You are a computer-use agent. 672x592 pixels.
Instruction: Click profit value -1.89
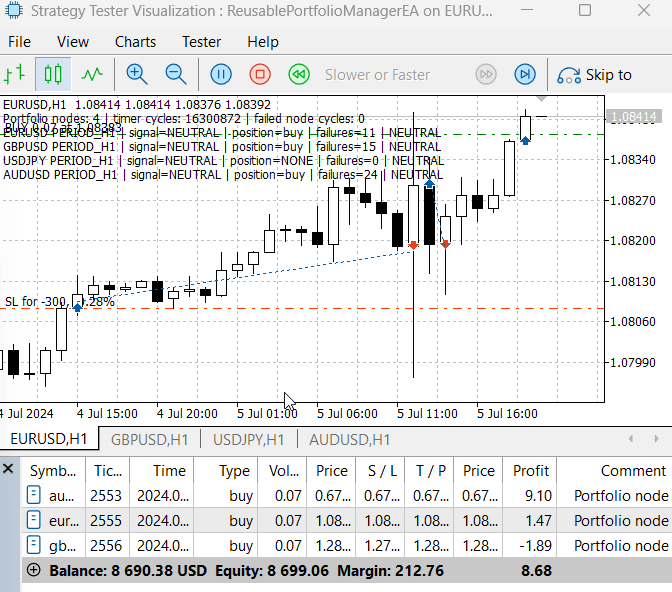(535, 545)
